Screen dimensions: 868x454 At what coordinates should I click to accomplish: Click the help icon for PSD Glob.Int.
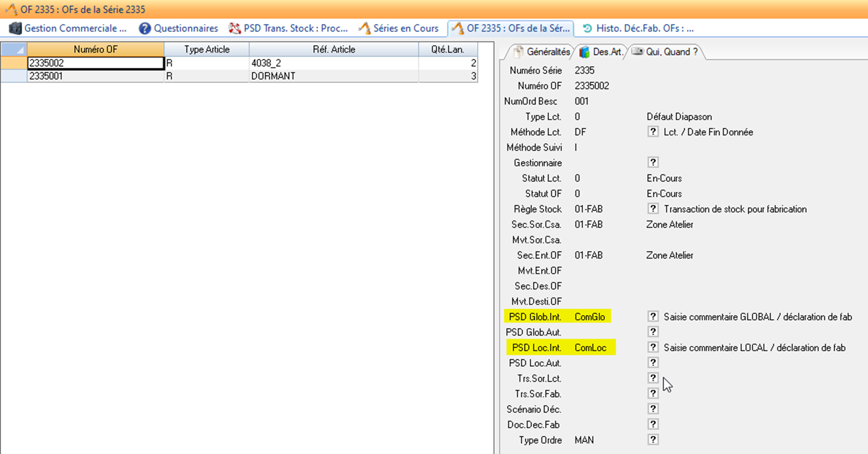pyautogui.click(x=653, y=316)
